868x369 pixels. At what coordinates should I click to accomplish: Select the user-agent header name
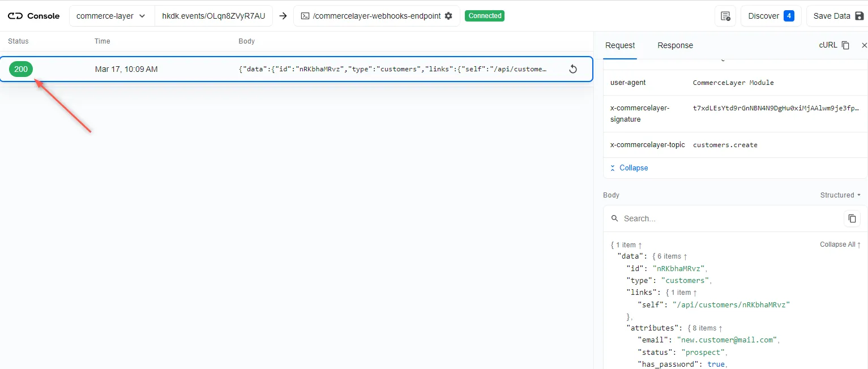628,83
